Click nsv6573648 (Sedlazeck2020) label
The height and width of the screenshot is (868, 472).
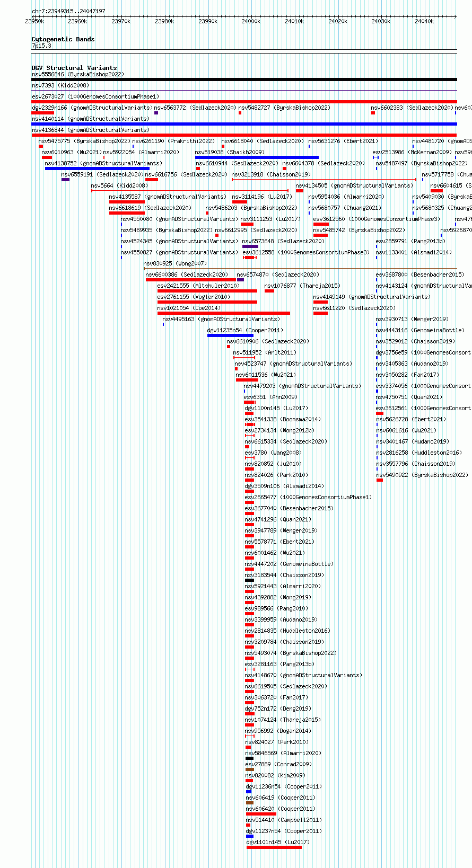(283, 241)
